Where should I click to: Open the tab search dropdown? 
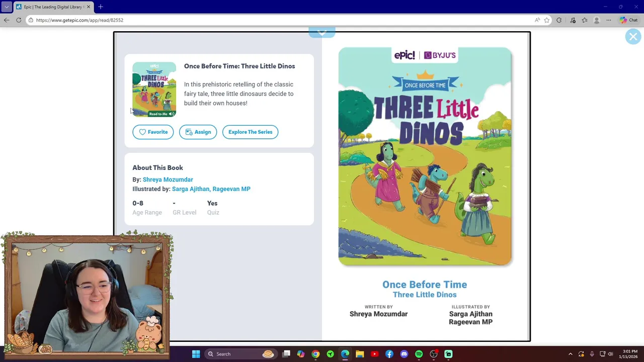7,7
